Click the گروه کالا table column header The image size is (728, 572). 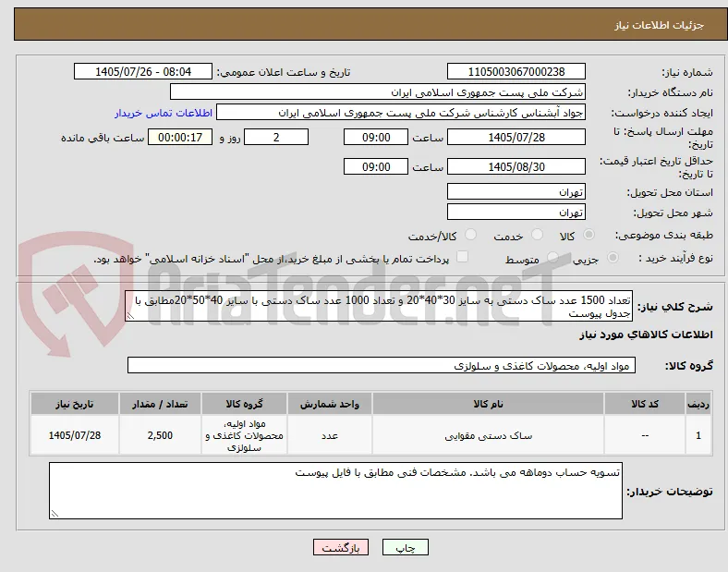coord(244,404)
